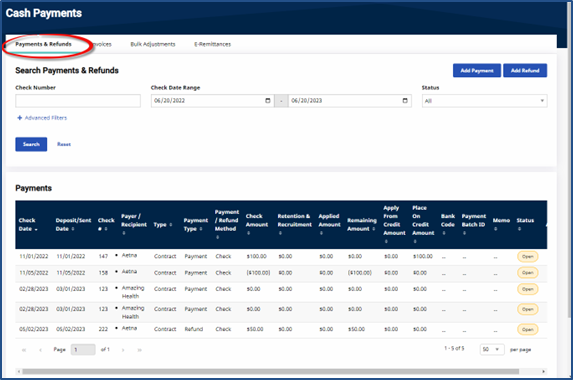Expand the Advanced Filters section
Image resolution: width=573 pixels, height=380 pixels.
(42, 118)
